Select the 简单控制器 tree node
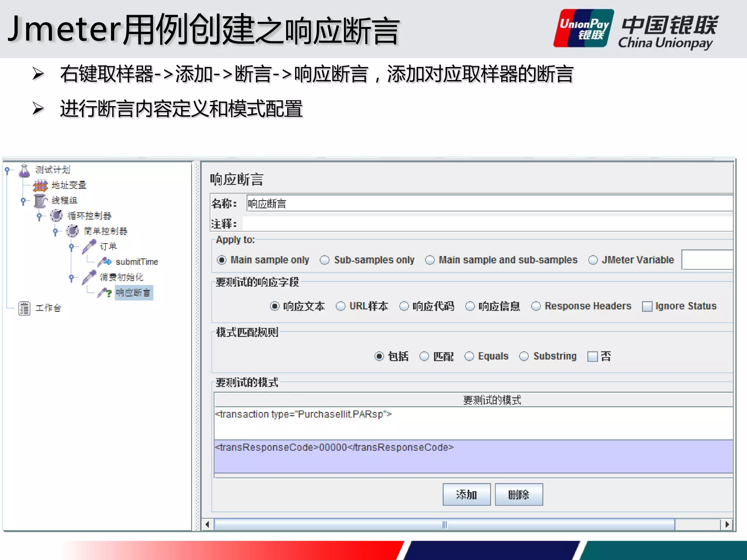Screen dimensions: 747x560 [x=106, y=231]
